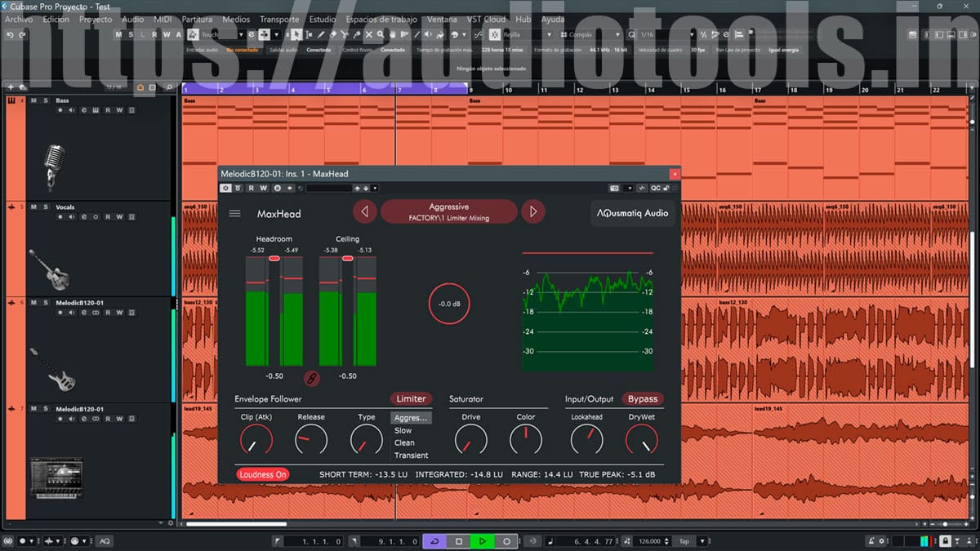980x551 pixels.
Task: Click the Ceiling slider handle
Action: [x=348, y=258]
